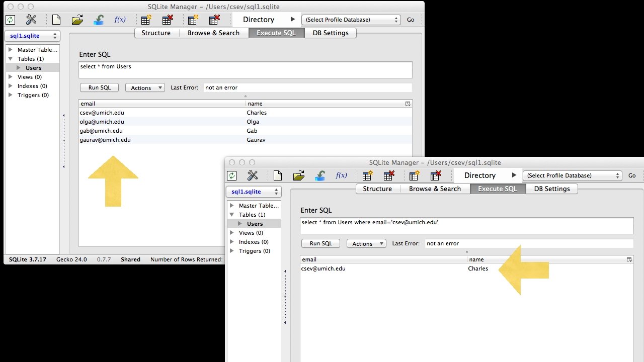Click Open Database folder icon in back window

tap(77, 20)
